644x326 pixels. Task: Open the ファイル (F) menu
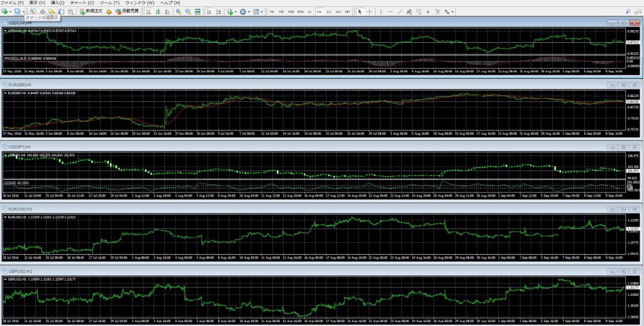pyautogui.click(x=12, y=3)
